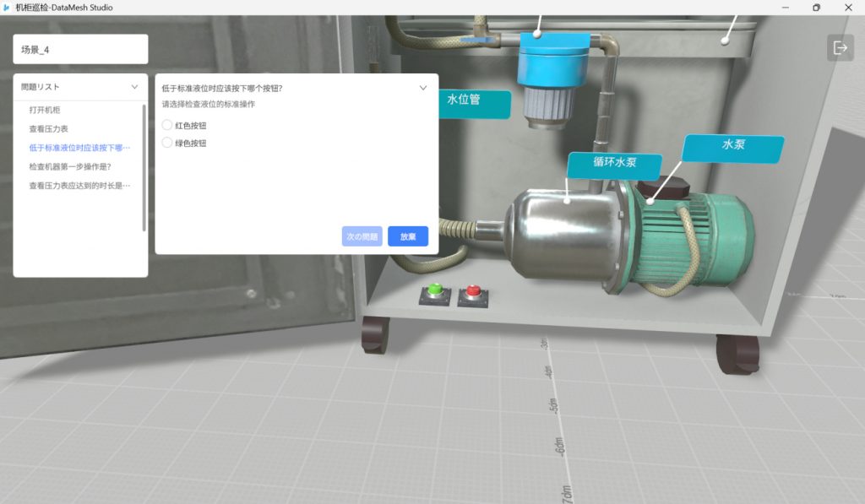Click the exit scene icon at top right
The width and height of the screenshot is (865, 504).
point(840,48)
